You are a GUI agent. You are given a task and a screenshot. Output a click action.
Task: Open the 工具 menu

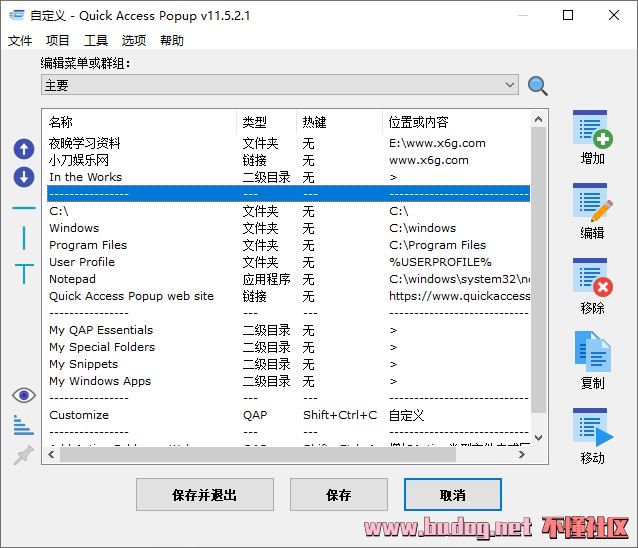[96, 41]
